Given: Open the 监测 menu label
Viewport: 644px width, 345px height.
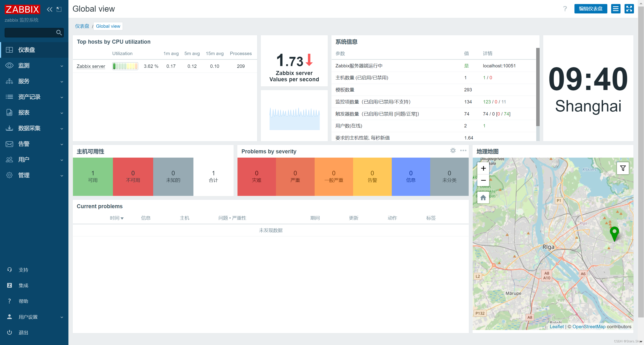Looking at the screenshot, I should point(24,65).
